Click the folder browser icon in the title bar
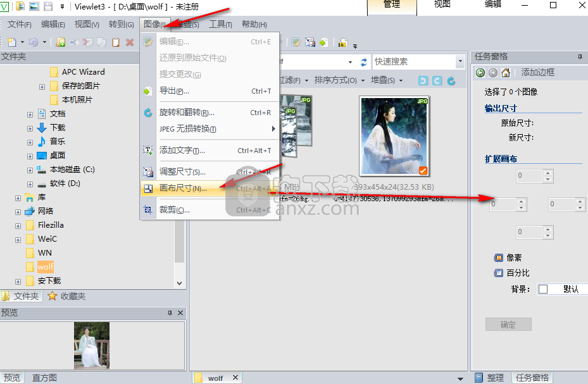The image size is (588, 384). (20, 6)
